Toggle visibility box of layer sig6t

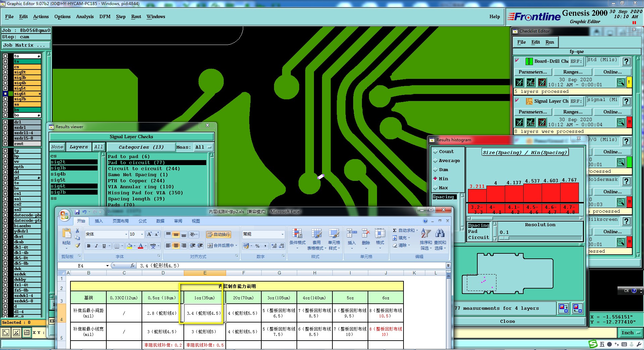tap(5, 94)
